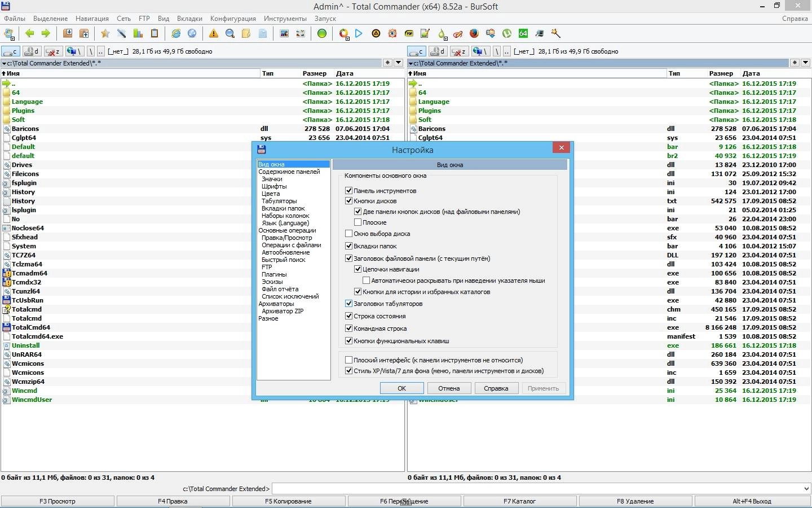This screenshot has width=812, height=508.
Task: Click the notepad with pencil toolbar icon
Action: click(425, 33)
